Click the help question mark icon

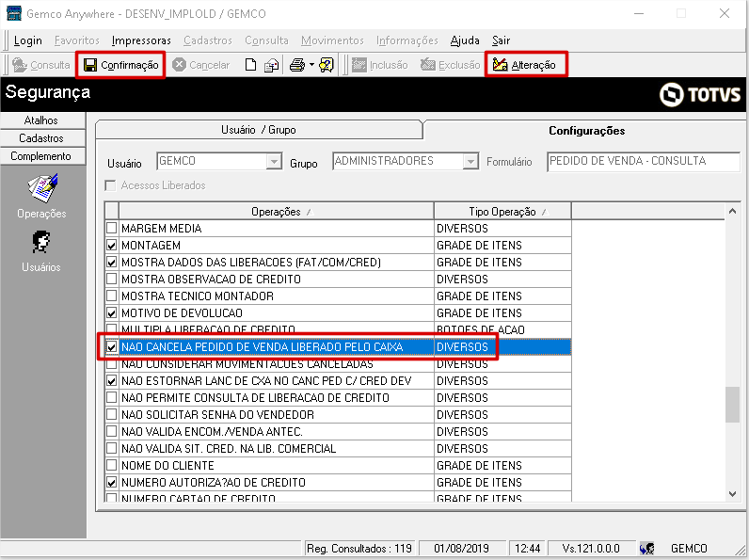click(x=327, y=65)
